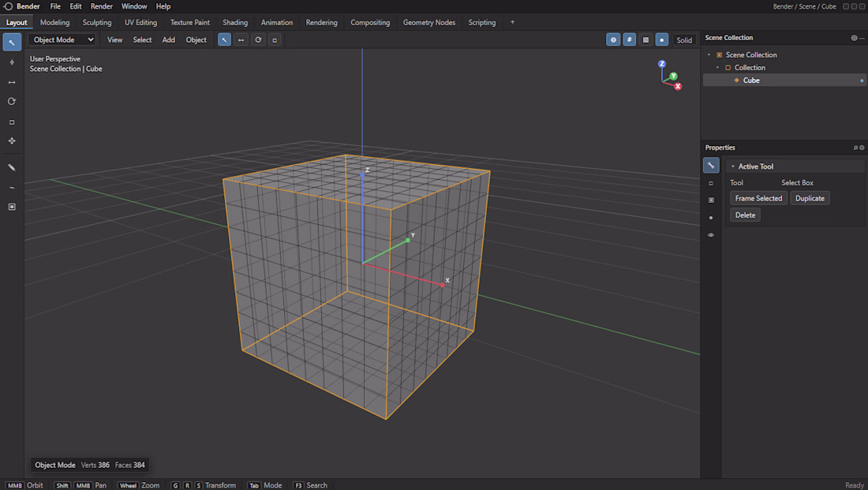
Task: Open the File menu
Action: (55, 6)
